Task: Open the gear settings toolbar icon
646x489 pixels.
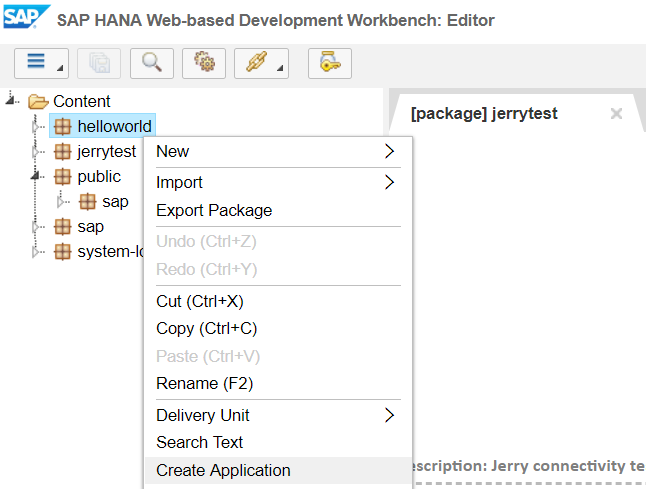Action: click(x=204, y=62)
